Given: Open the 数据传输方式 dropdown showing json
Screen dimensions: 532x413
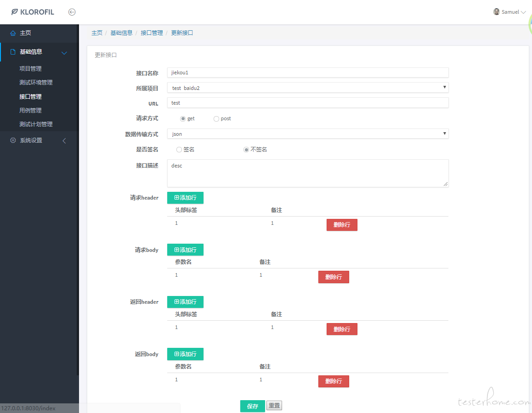Looking at the screenshot, I should pyautogui.click(x=308, y=134).
